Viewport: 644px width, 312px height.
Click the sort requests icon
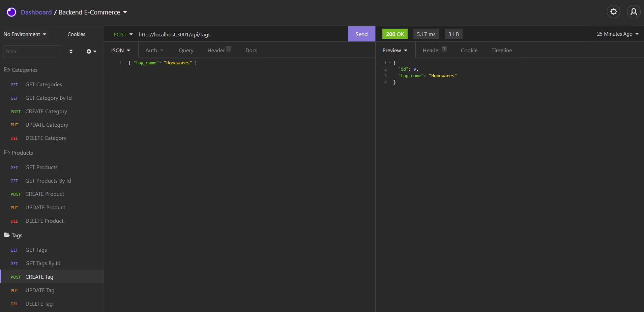click(71, 51)
